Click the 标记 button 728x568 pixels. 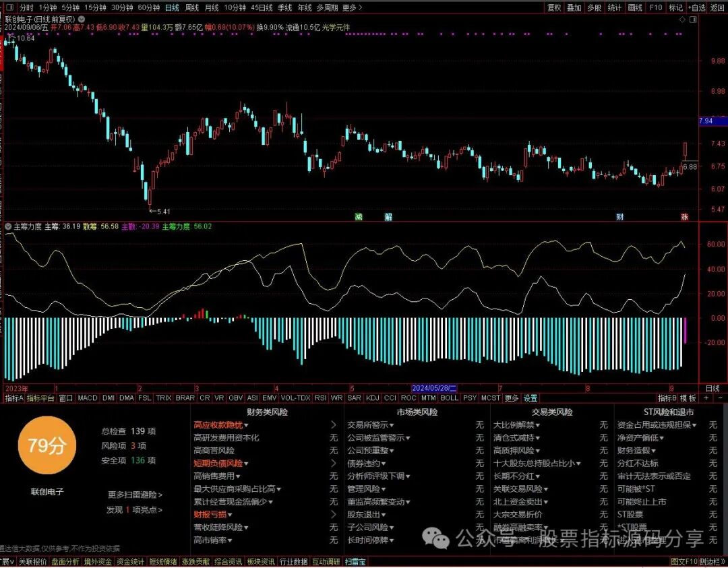pyautogui.click(x=676, y=7)
